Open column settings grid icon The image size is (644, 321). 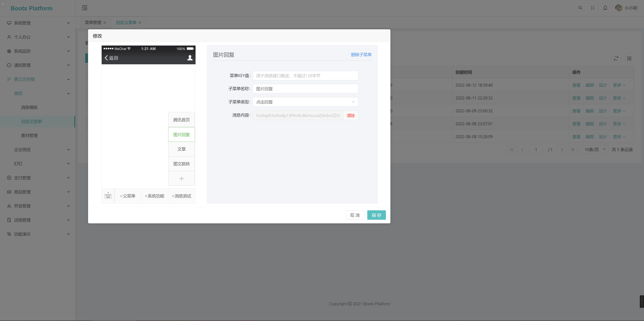629,58
